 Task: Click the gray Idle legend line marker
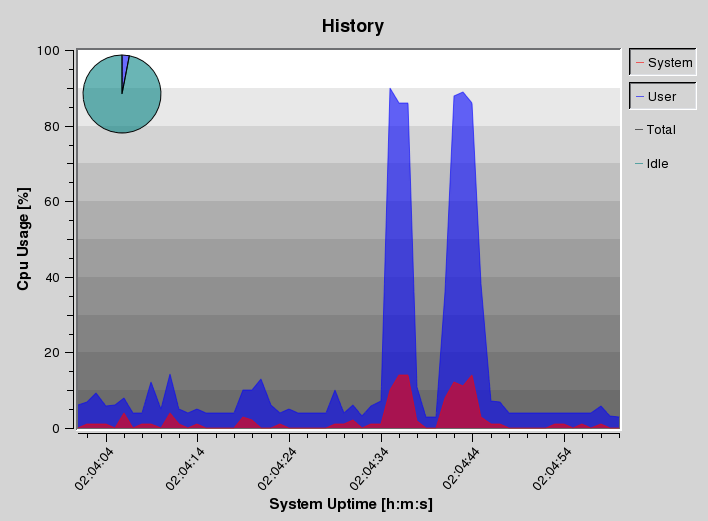(640, 163)
